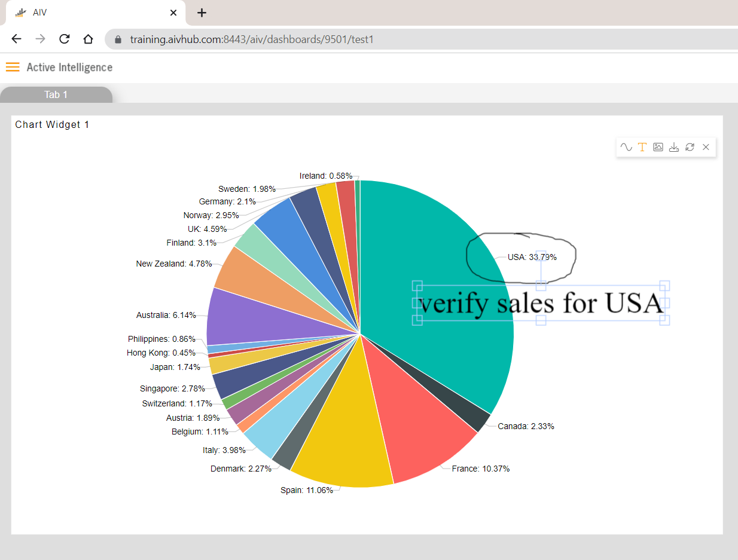Screen dimensions: 738x560
Task: Click the 'USA: 33.79%' label
Action: [532, 257]
